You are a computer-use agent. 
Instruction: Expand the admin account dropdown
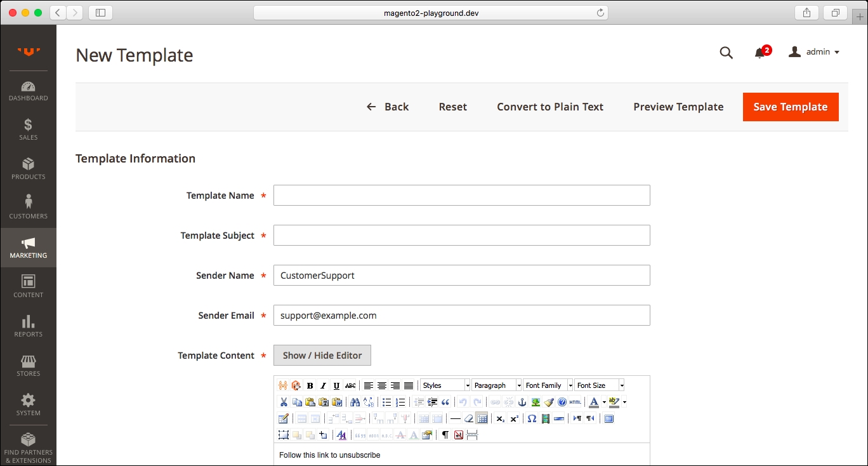[814, 52]
